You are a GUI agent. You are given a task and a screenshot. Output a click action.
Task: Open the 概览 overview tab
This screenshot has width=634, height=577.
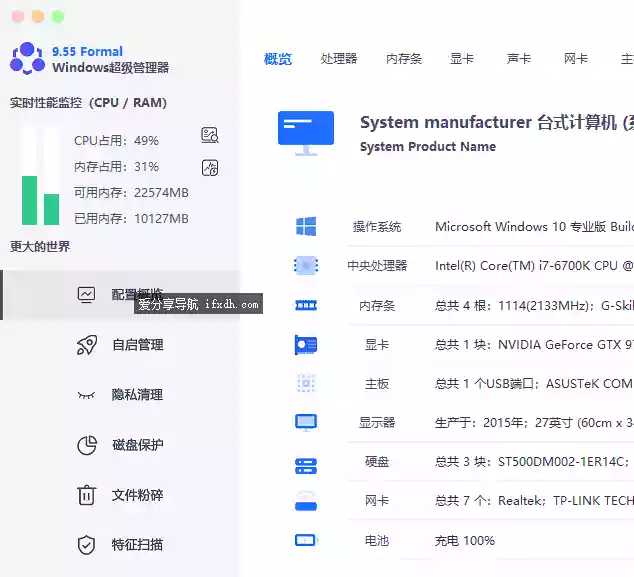[277, 59]
